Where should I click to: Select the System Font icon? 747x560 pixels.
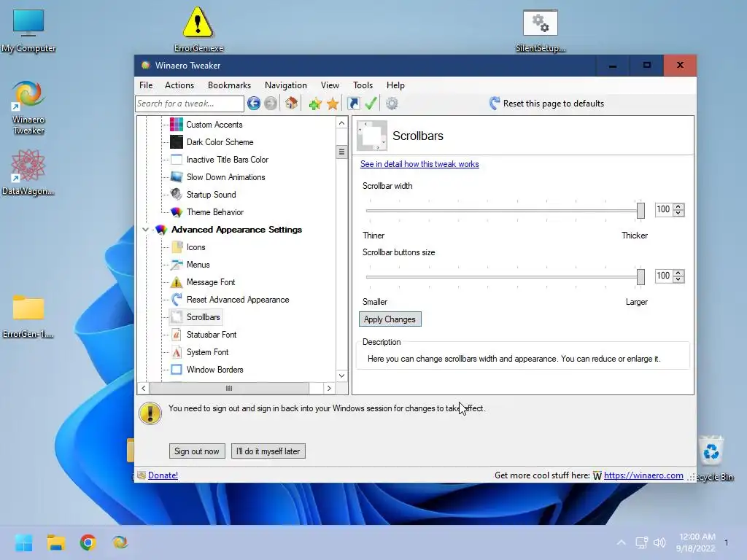tap(177, 352)
